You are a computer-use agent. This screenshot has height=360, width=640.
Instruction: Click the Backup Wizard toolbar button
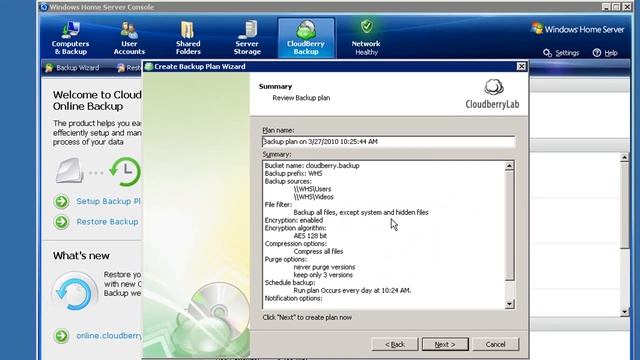pyautogui.click(x=73, y=68)
